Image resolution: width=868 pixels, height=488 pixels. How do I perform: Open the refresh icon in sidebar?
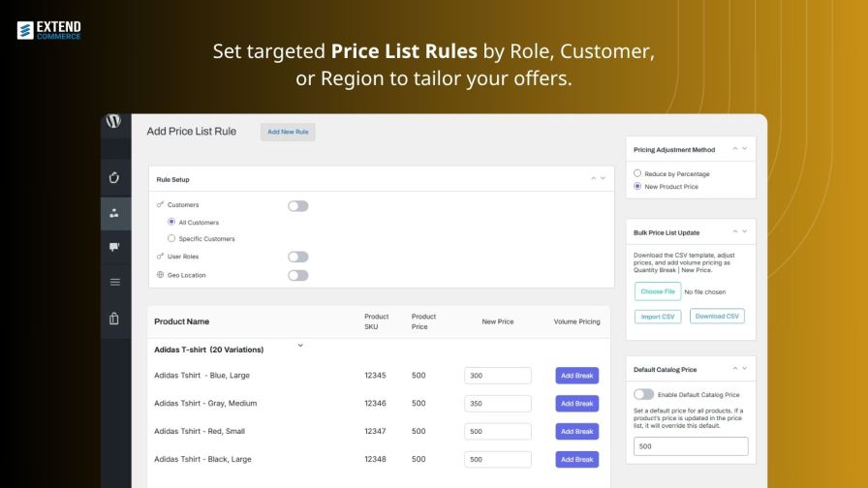pos(114,177)
